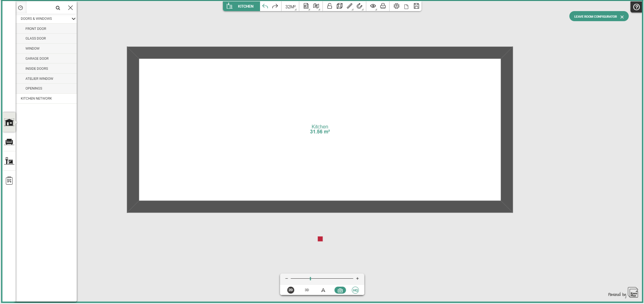Click the help question mark icon
The width and height of the screenshot is (644, 304).
pyautogui.click(x=636, y=7)
